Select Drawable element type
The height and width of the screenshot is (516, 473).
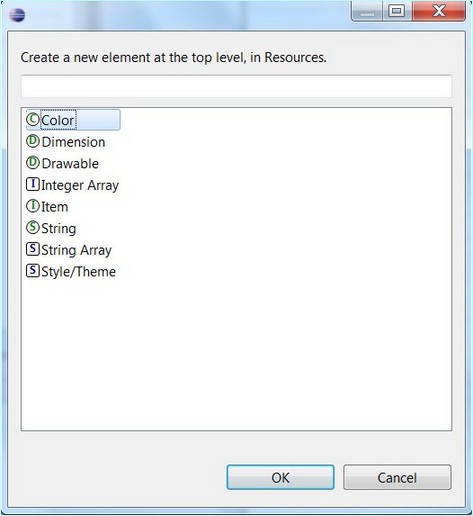click(x=70, y=164)
